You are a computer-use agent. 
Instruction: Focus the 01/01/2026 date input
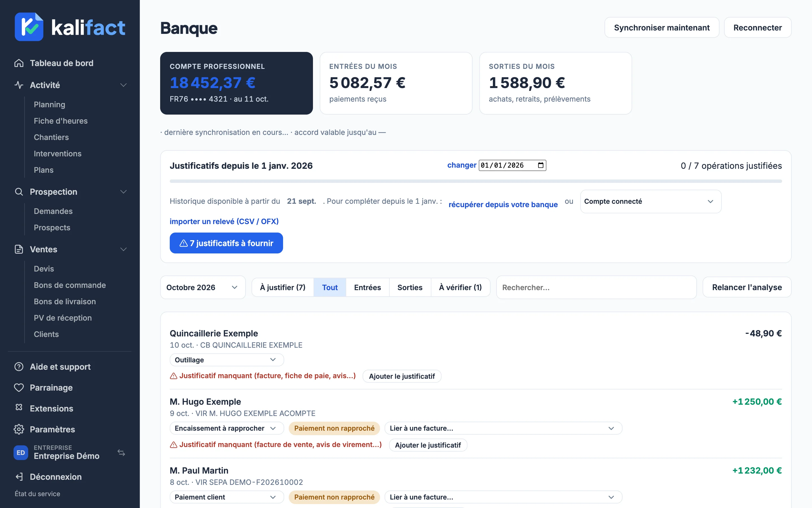(512, 165)
